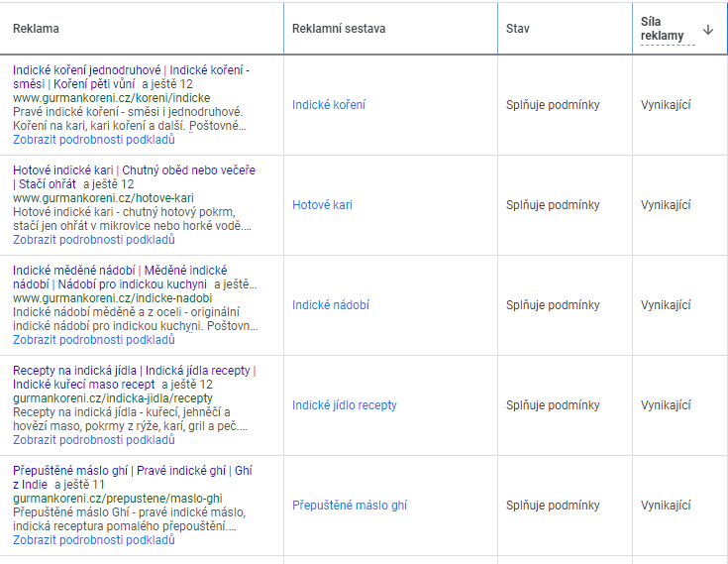This screenshot has height=564, width=728.
Task: Open the Indické nádobí ad group
Action: point(330,305)
